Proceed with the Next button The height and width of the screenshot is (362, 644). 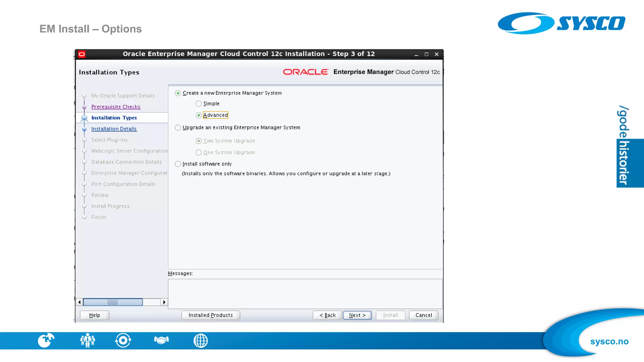358,315
